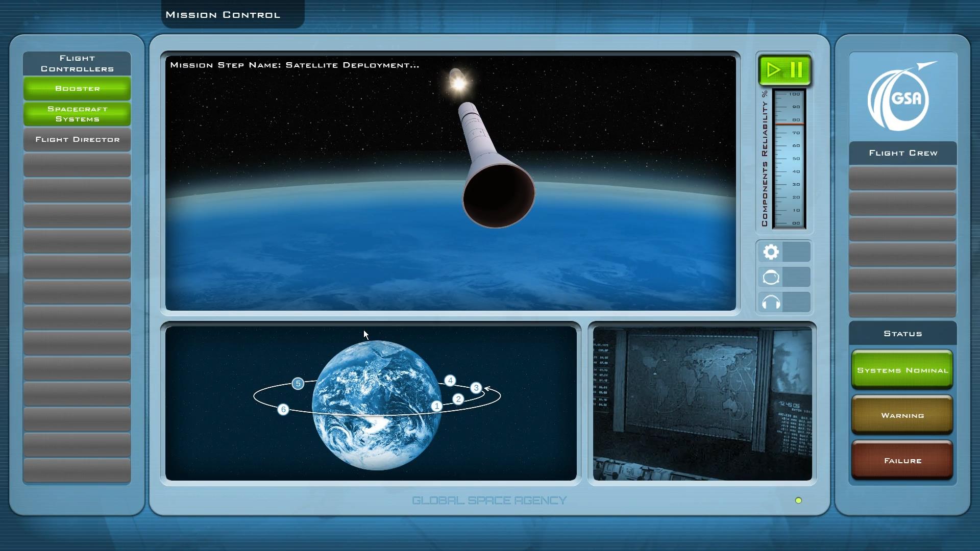Open the Mission Control tab
980x551 pixels.
point(233,14)
